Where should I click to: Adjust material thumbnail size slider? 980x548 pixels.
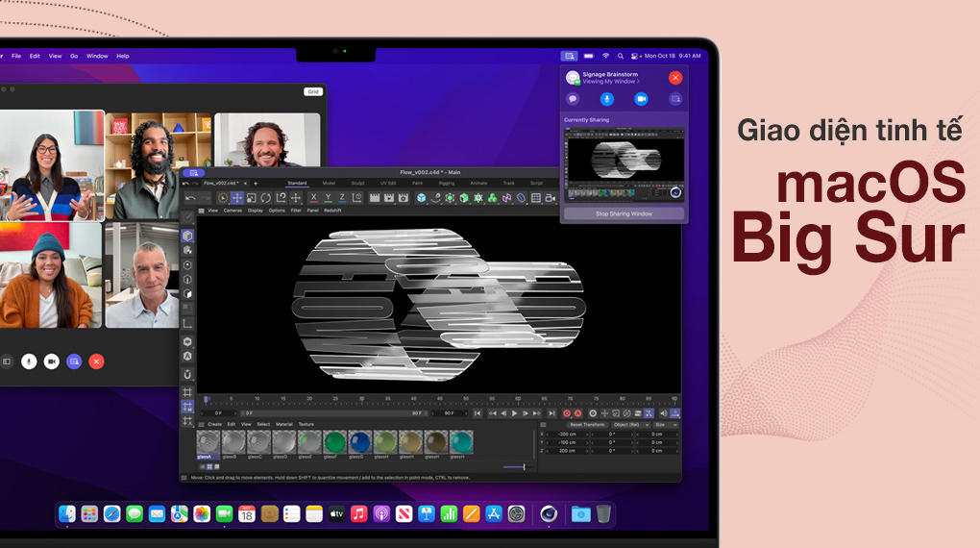[518, 466]
